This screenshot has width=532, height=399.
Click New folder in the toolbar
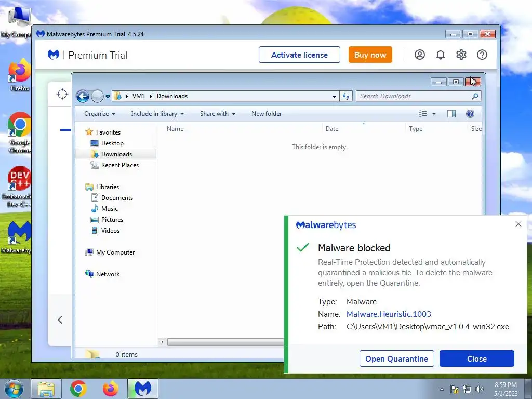tap(267, 114)
